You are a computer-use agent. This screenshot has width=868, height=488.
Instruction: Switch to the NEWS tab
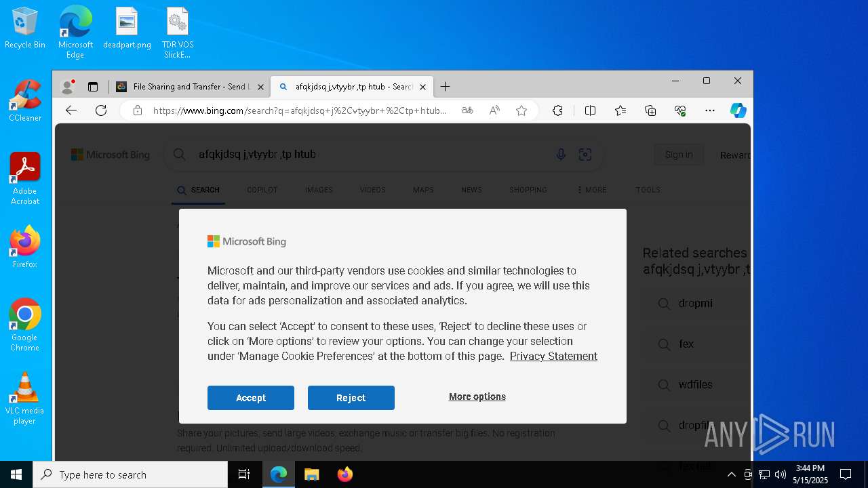[471, 190]
